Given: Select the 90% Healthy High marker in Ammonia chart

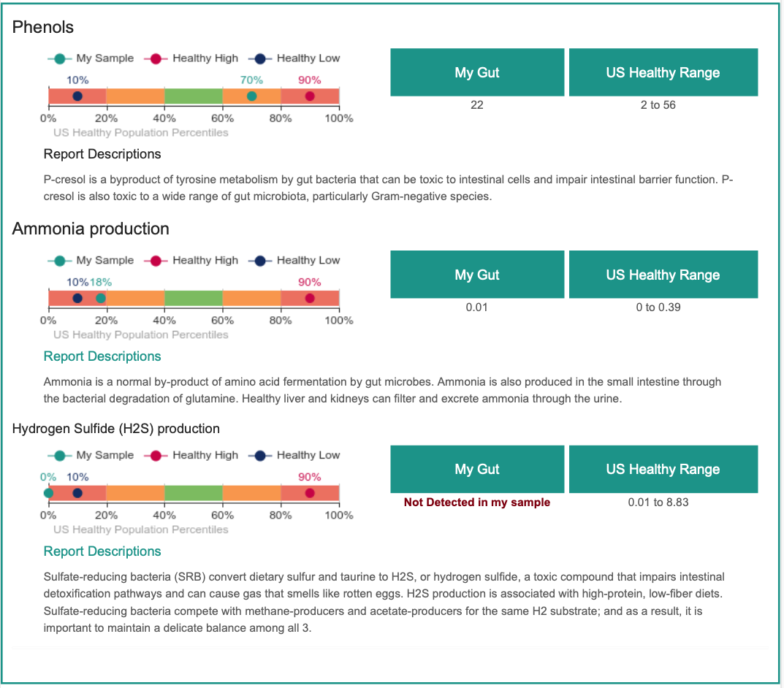Looking at the screenshot, I should tap(310, 298).
